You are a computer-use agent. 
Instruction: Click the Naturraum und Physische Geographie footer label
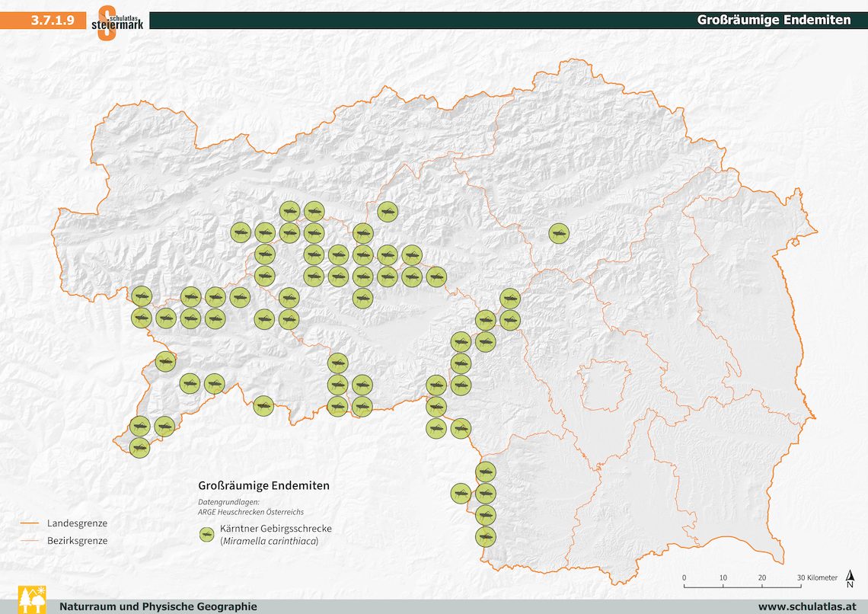[x=158, y=606]
